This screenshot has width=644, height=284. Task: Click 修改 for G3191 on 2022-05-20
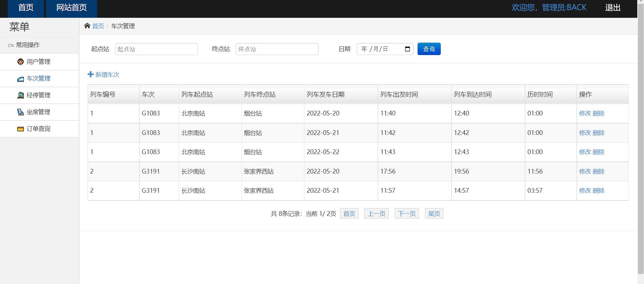585,172
